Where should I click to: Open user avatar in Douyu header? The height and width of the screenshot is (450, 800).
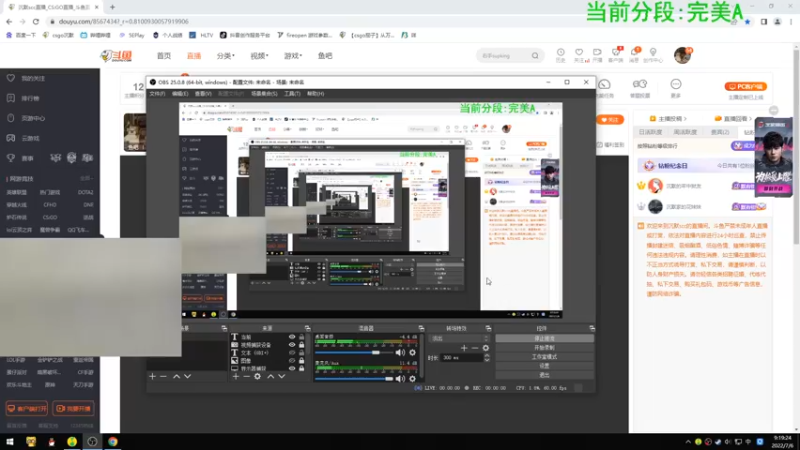click(682, 55)
